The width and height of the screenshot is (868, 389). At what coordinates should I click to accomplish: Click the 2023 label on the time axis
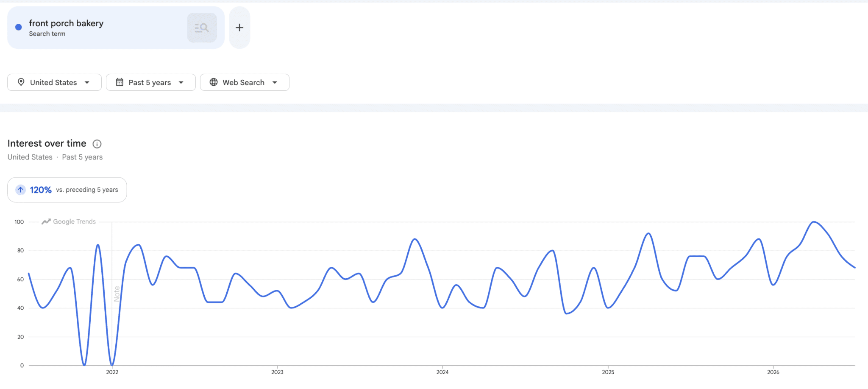pos(277,372)
